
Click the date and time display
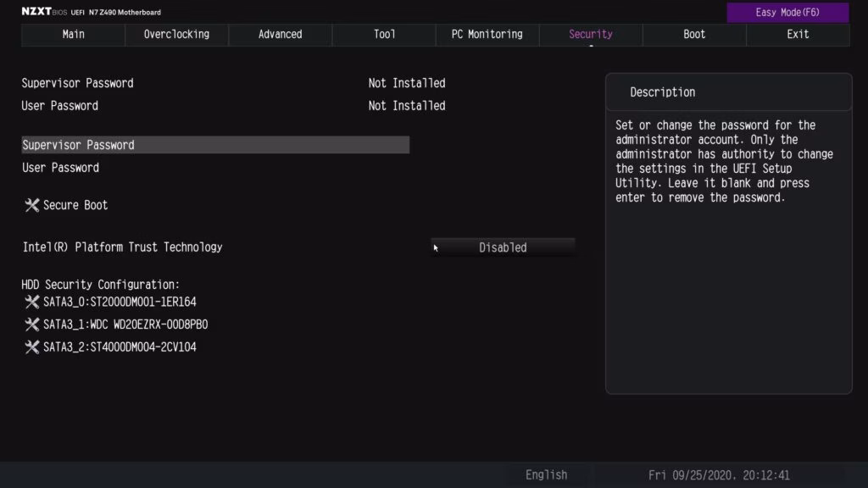719,475
